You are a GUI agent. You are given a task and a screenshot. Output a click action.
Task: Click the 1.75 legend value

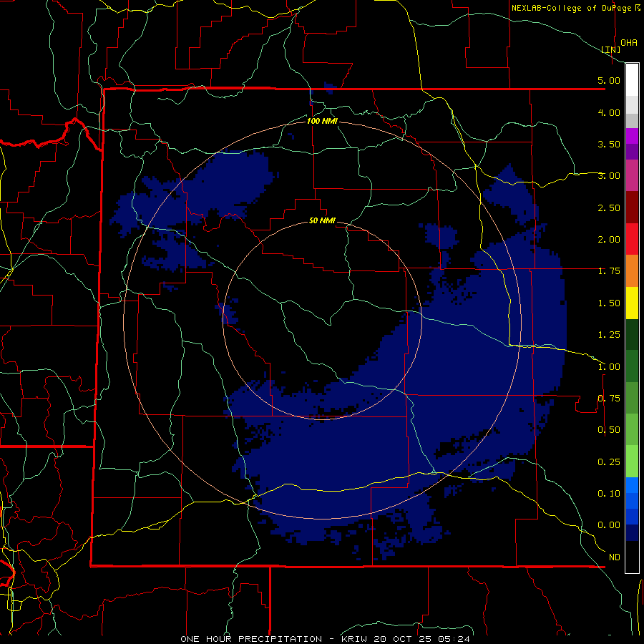tap(609, 271)
